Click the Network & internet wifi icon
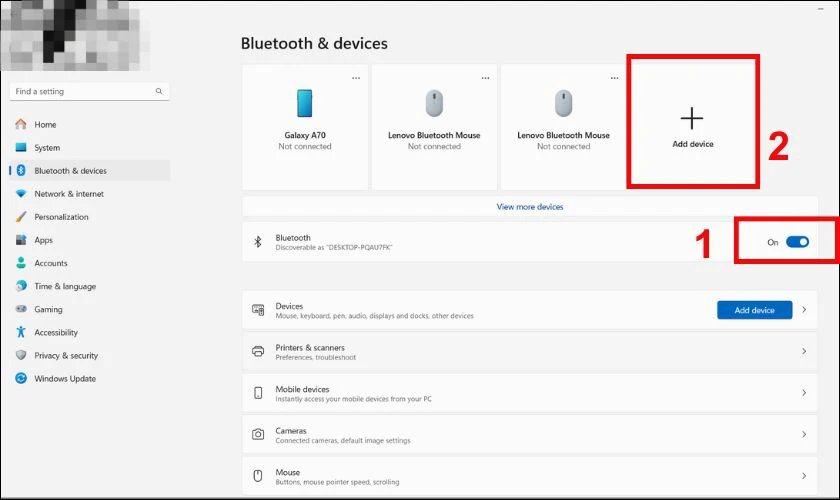840x500 pixels. pyautogui.click(x=21, y=193)
